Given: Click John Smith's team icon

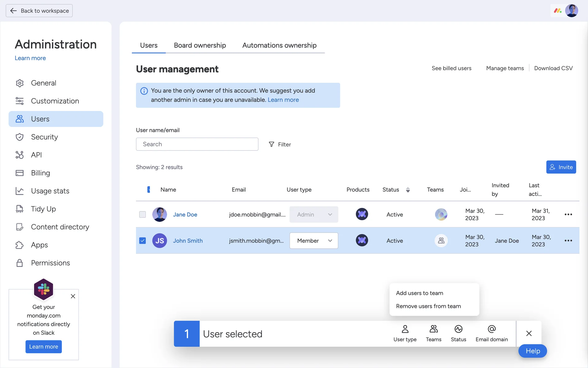Looking at the screenshot, I should pyautogui.click(x=441, y=240).
